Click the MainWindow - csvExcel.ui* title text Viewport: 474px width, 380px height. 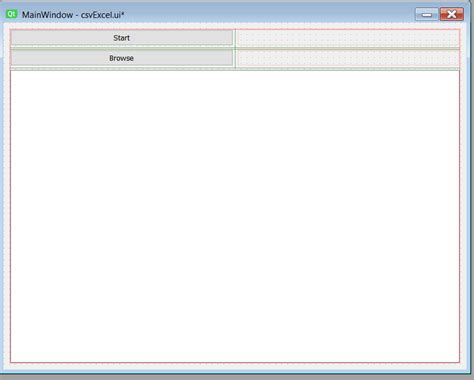73,15
